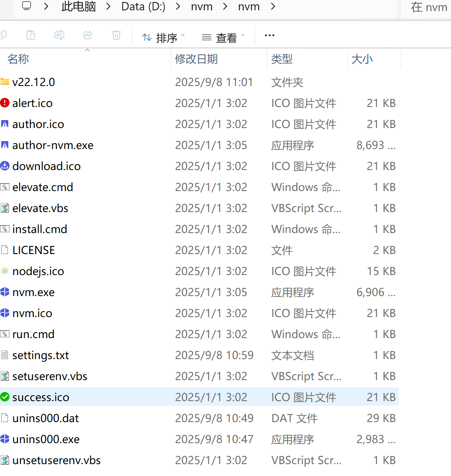Click the unsetuserenv.vbs script icon
Screen dimensions: 451x476
coord(5,460)
